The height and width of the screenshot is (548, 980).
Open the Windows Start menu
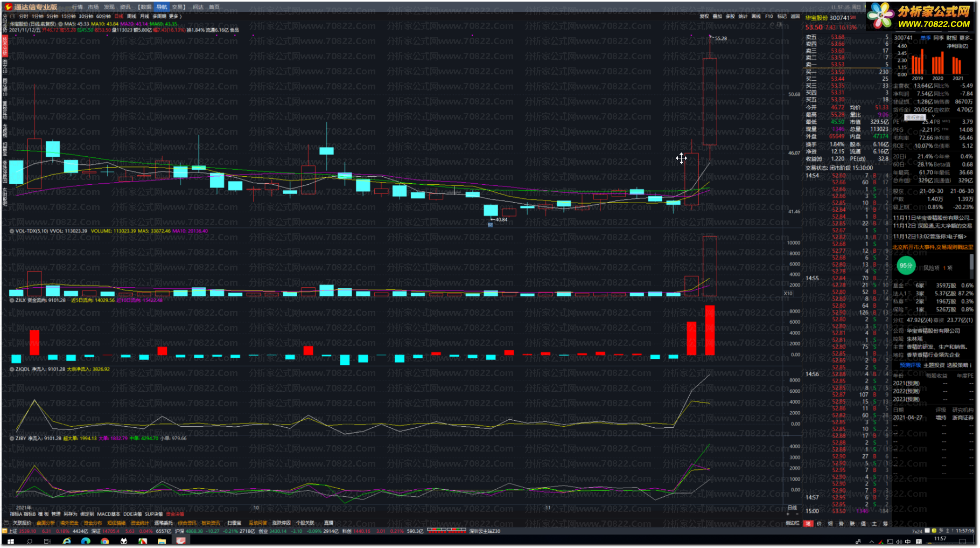[10, 542]
